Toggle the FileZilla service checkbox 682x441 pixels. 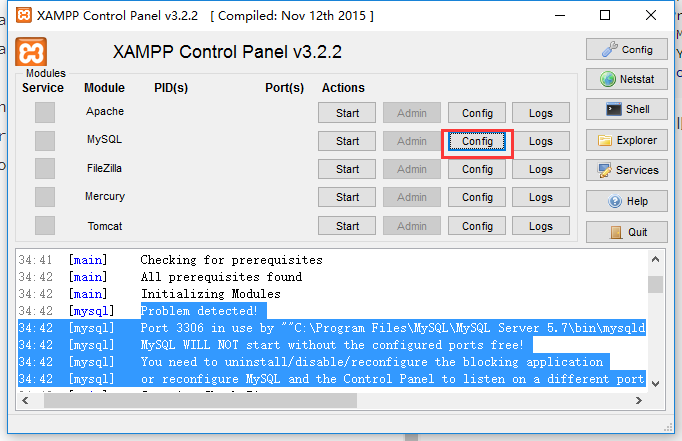45,169
